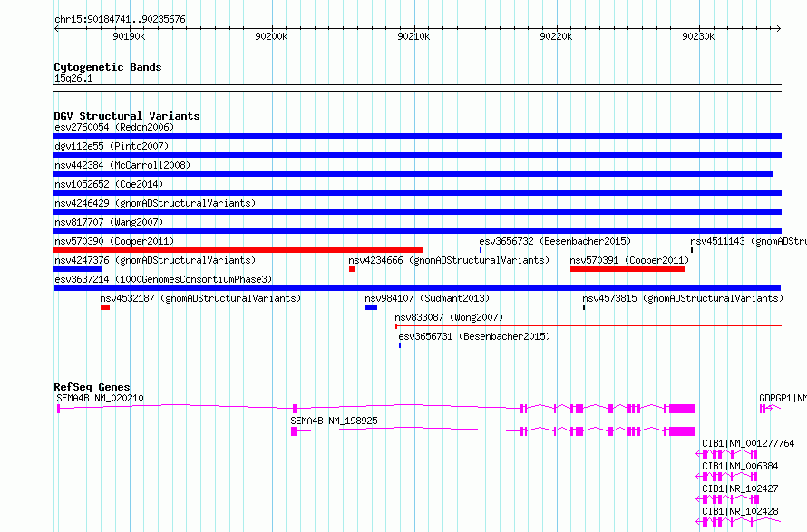The width and height of the screenshot is (807, 532).
Task: Select the red nsv570391 (Cooper2011) bar
Action: pyautogui.click(x=627, y=269)
